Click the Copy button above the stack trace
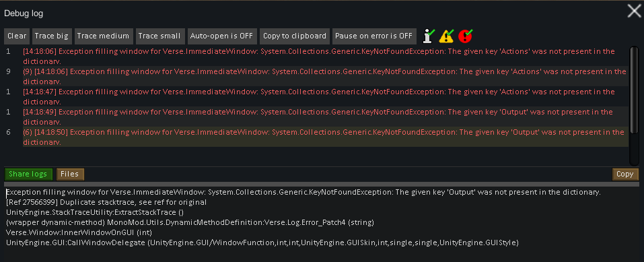 pyautogui.click(x=625, y=174)
